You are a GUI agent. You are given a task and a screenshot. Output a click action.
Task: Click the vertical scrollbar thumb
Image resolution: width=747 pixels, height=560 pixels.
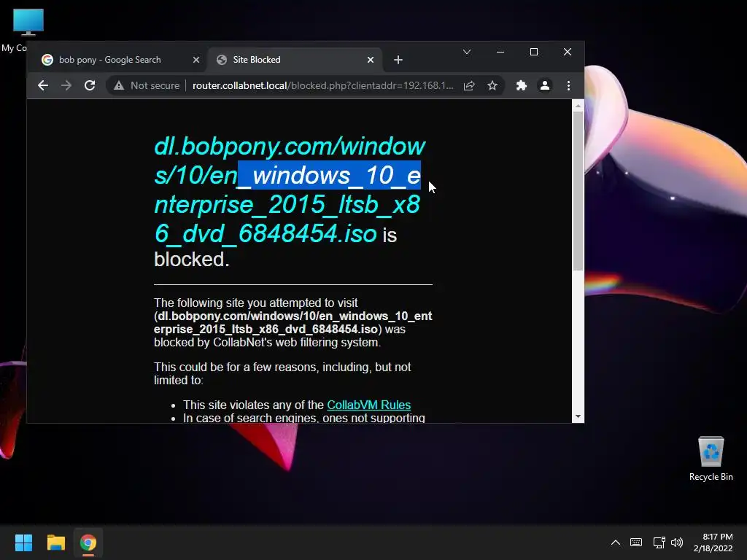pos(578,190)
